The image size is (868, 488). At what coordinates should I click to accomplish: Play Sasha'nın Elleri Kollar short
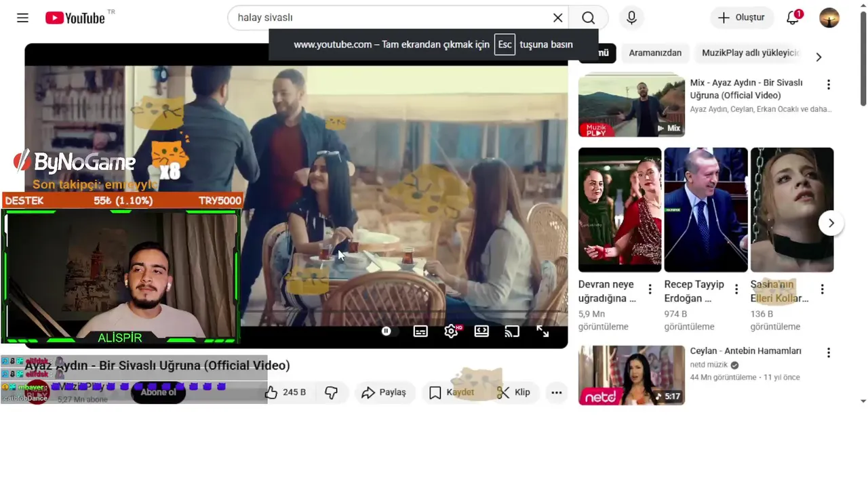(x=792, y=210)
